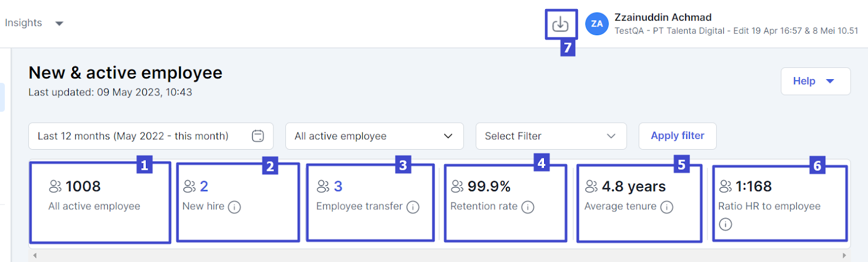Click the Apply filter button
This screenshot has height=262, width=868.
(x=677, y=136)
